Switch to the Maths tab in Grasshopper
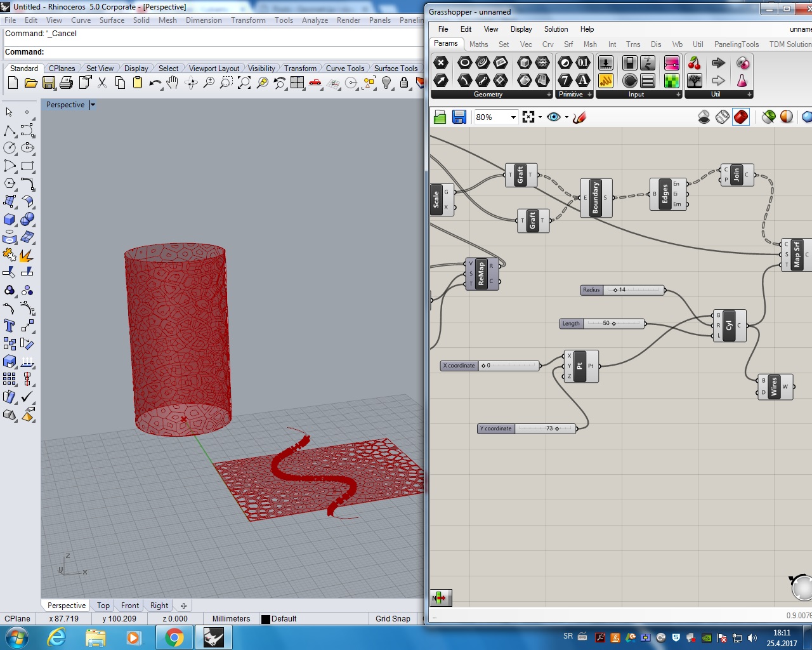This screenshot has height=650, width=812. (478, 44)
